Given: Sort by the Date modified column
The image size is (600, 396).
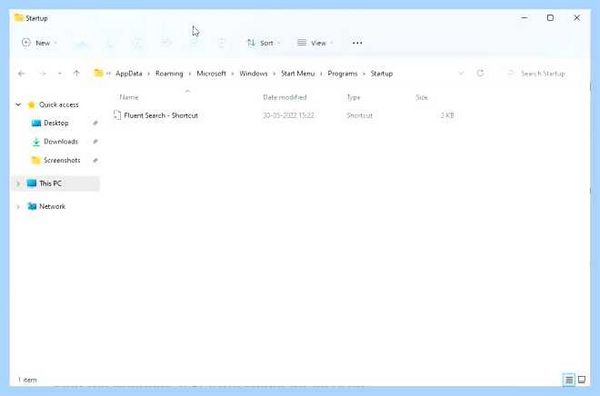Looking at the screenshot, I should [285, 97].
